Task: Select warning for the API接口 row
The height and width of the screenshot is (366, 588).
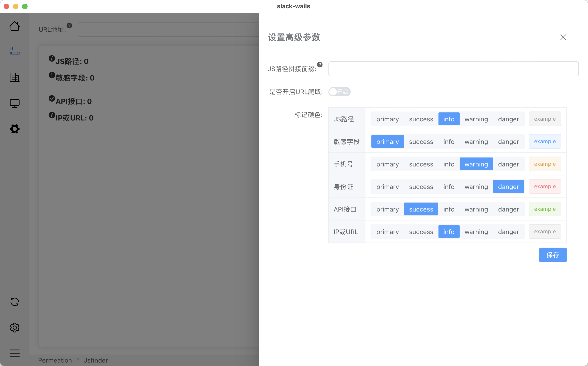Action: click(x=476, y=209)
